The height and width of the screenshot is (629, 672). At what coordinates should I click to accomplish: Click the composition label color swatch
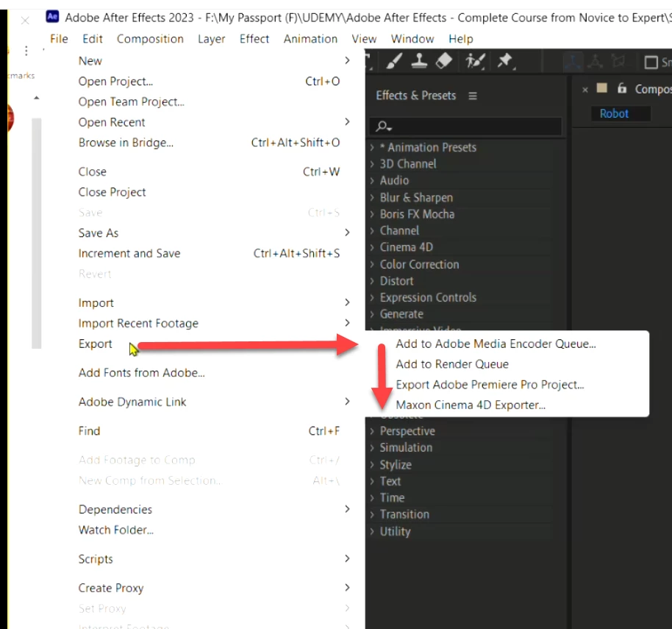click(601, 88)
